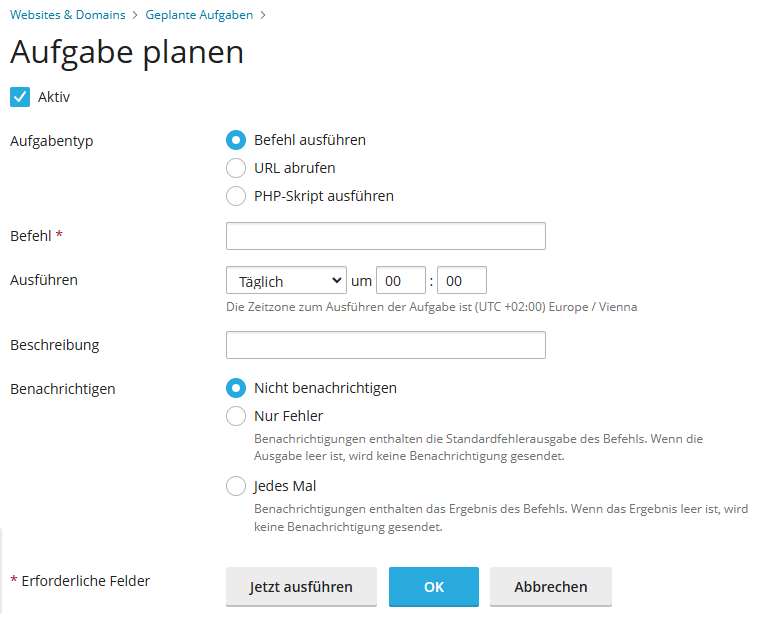Select the Jedes Mal notification option

coord(236,487)
